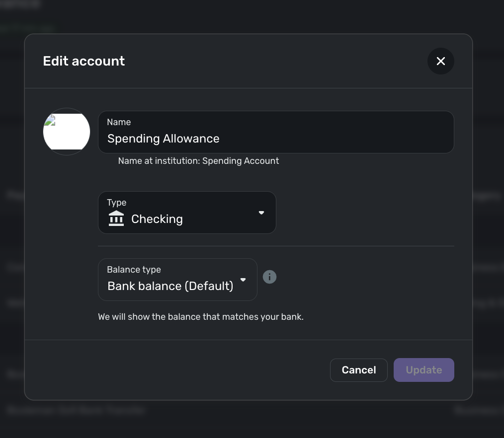
Task: Click the bank building icon in Type
Action: 116,219
